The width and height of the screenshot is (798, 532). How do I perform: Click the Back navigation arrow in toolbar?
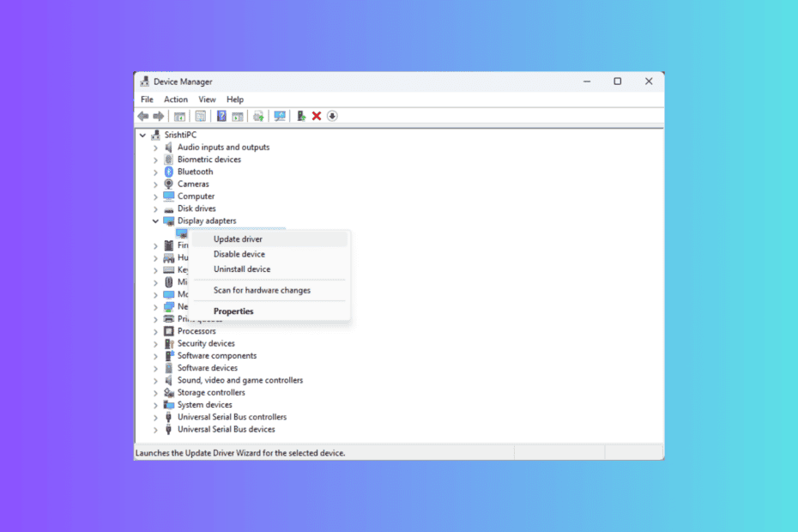(x=142, y=116)
